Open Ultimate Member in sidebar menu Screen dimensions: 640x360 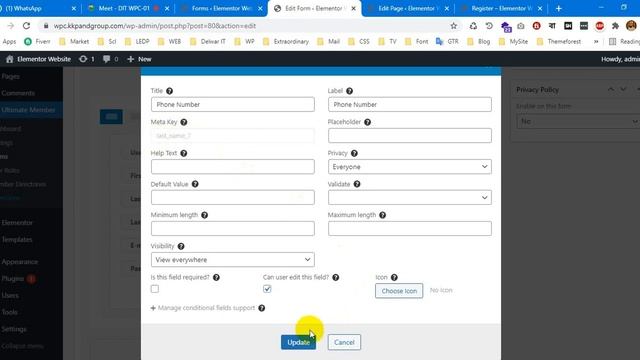click(x=29, y=110)
